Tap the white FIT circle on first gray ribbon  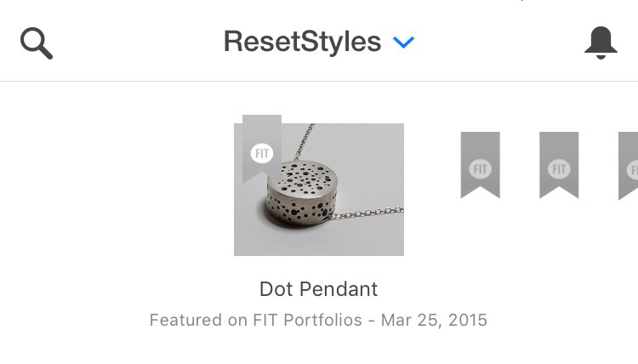(480, 168)
